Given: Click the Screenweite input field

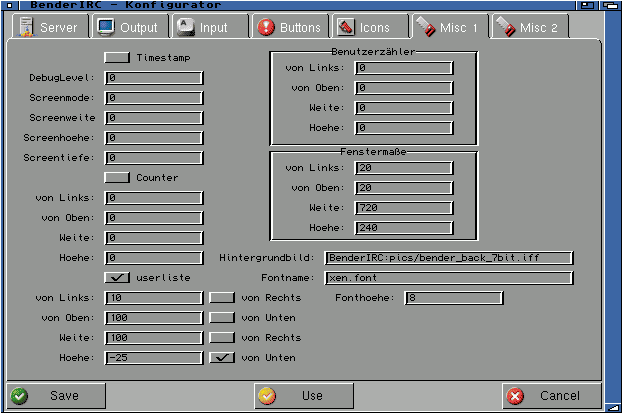Looking at the screenshot, I should tap(154, 118).
